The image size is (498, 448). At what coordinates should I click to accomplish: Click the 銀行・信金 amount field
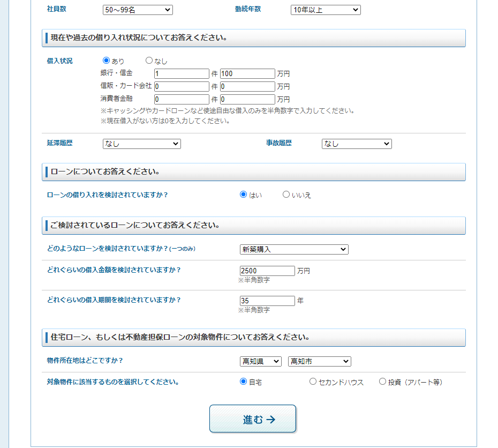[x=247, y=73]
